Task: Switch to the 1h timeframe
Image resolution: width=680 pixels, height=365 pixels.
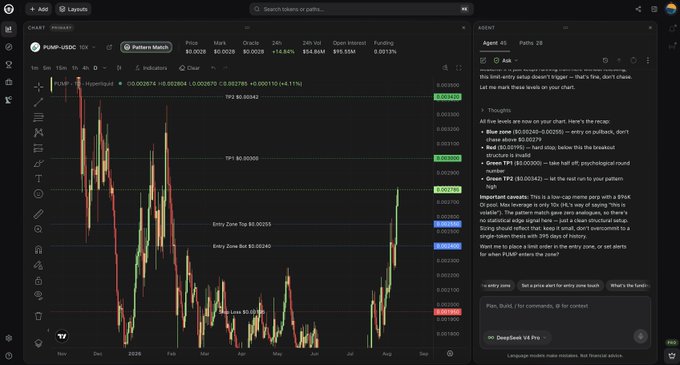Action: click(x=75, y=68)
